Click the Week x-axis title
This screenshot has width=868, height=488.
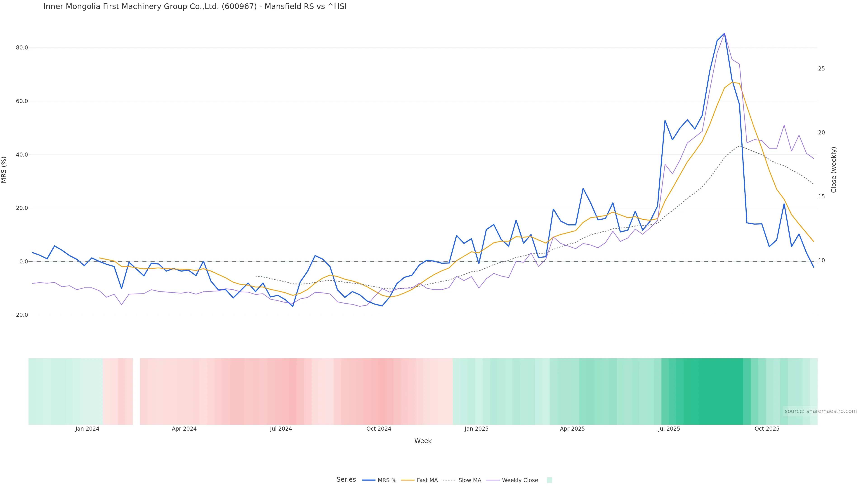(423, 441)
